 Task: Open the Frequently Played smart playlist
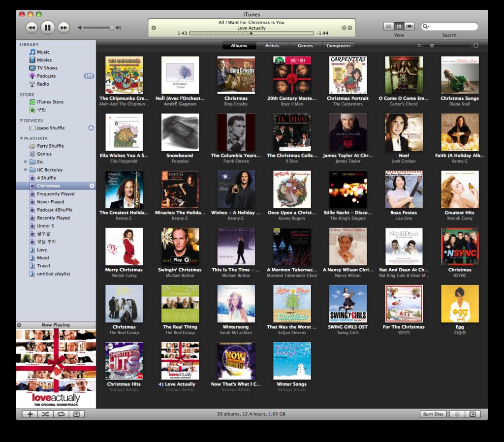[x=55, y=194]
